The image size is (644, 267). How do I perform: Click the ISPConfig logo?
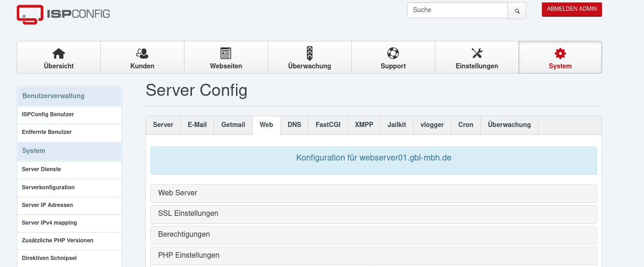63,14
